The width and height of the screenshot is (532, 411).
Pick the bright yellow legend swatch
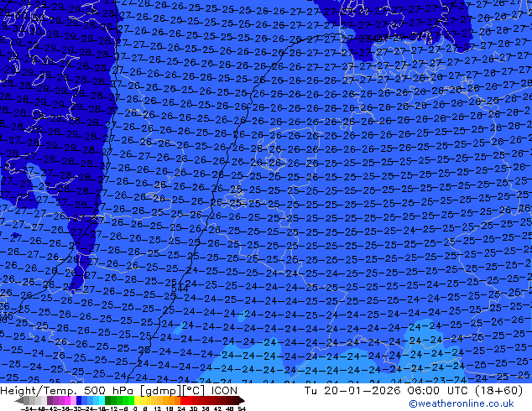pyautogui.click(x=137, y=401)
